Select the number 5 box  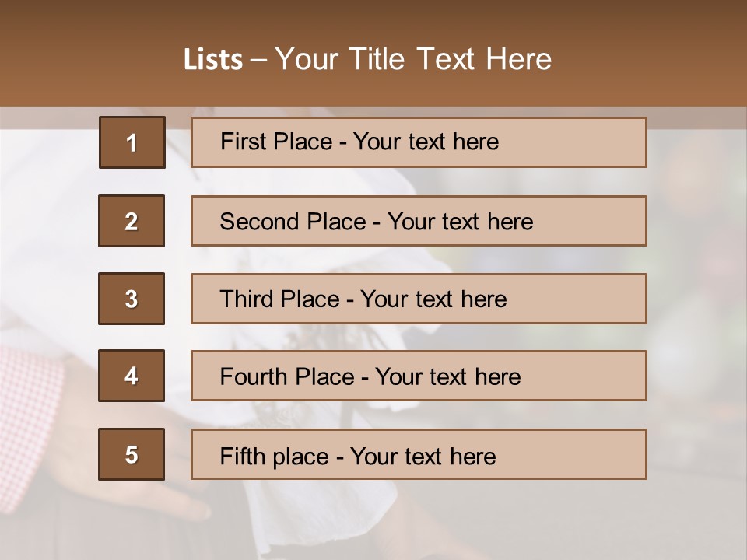point(132,454)
